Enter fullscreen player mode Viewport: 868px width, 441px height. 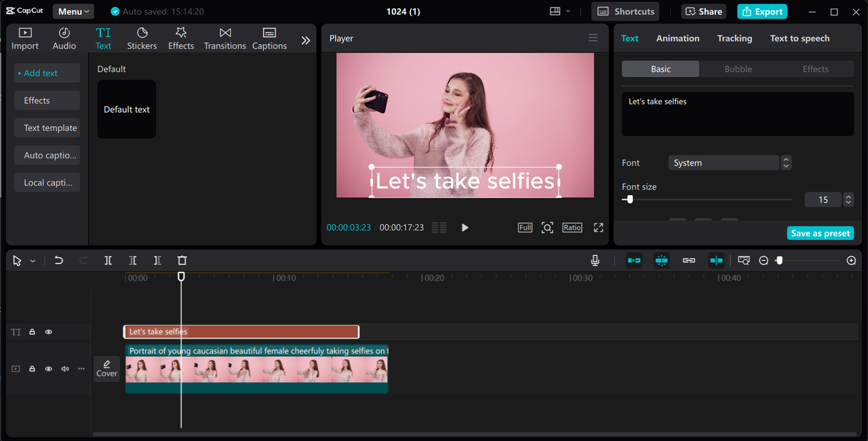click(x=599, y=228)
